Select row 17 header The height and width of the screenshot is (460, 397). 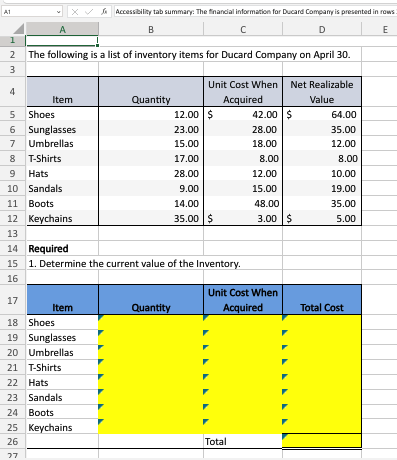(x=12, y=300)
